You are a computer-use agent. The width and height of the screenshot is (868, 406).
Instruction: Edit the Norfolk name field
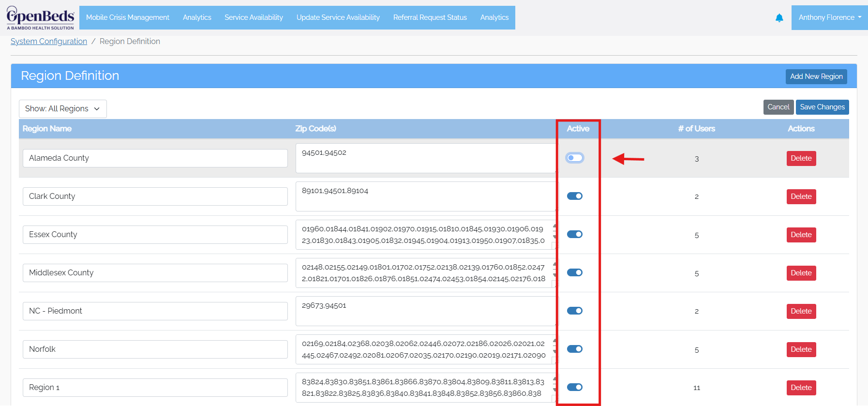click(x=155, y=349)
